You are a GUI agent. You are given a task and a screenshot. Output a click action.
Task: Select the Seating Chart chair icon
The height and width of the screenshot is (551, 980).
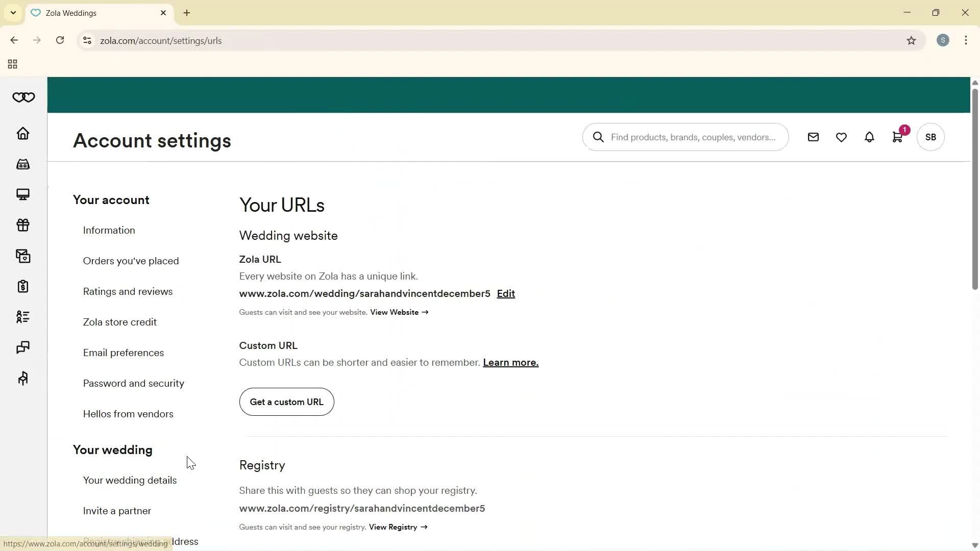pos(23,378)
